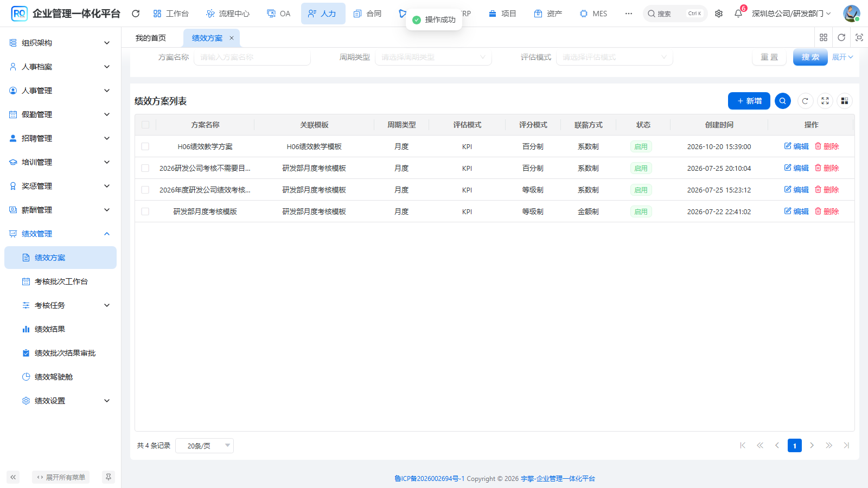Image resolution: width=868 pixels, height=488 pixels.
Task: Expand the 考核任务 submenu
Action: tap(60, 305)
